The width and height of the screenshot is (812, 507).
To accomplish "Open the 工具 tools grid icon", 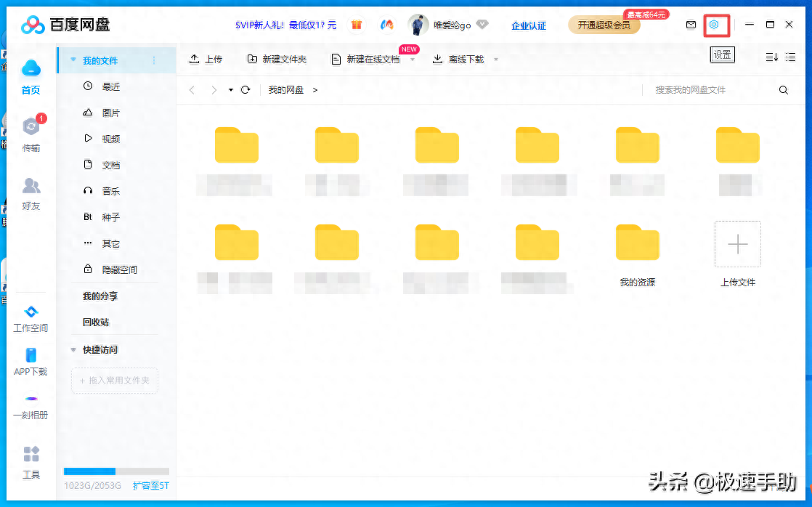I will coord(31,454).
